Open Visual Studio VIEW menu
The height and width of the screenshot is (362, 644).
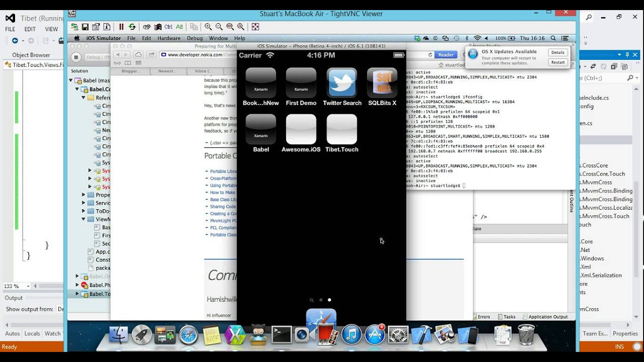[x=51, y=29]
